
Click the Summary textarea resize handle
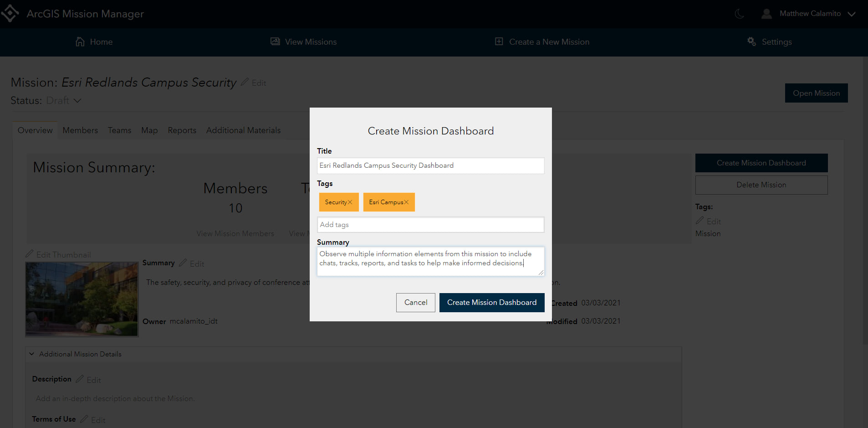point(541,273)
